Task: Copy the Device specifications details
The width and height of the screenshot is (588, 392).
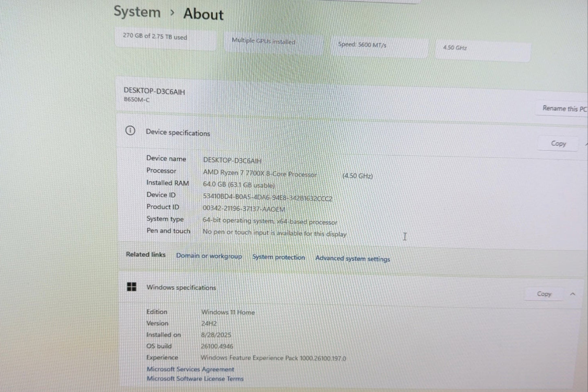Action: (558, 143)
